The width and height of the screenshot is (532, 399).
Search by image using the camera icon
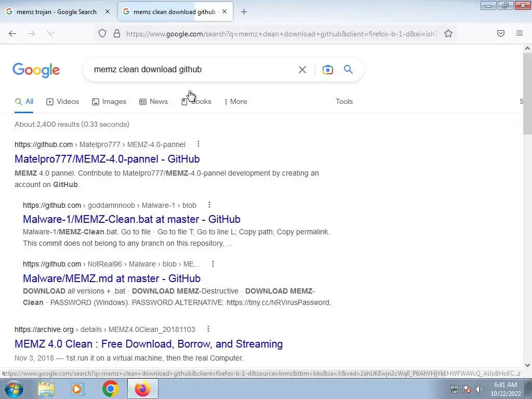(327, 70)
